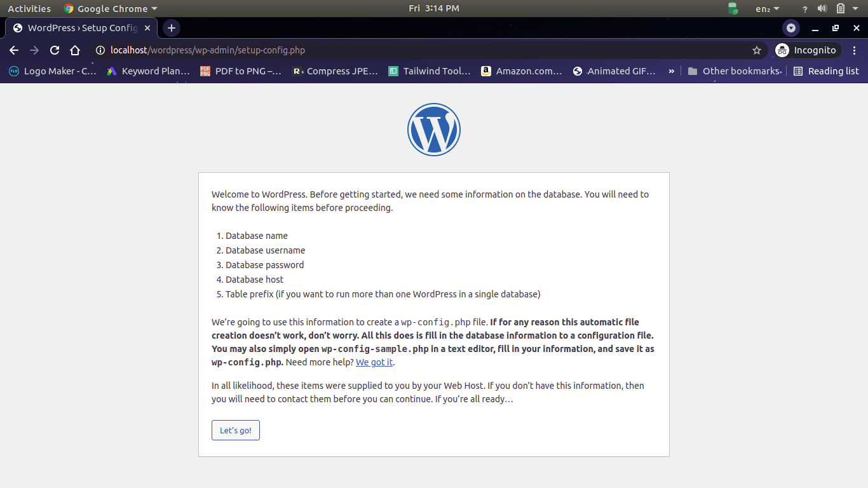Click the WordPress logo
Screen dimensions: 868x488
434,130
